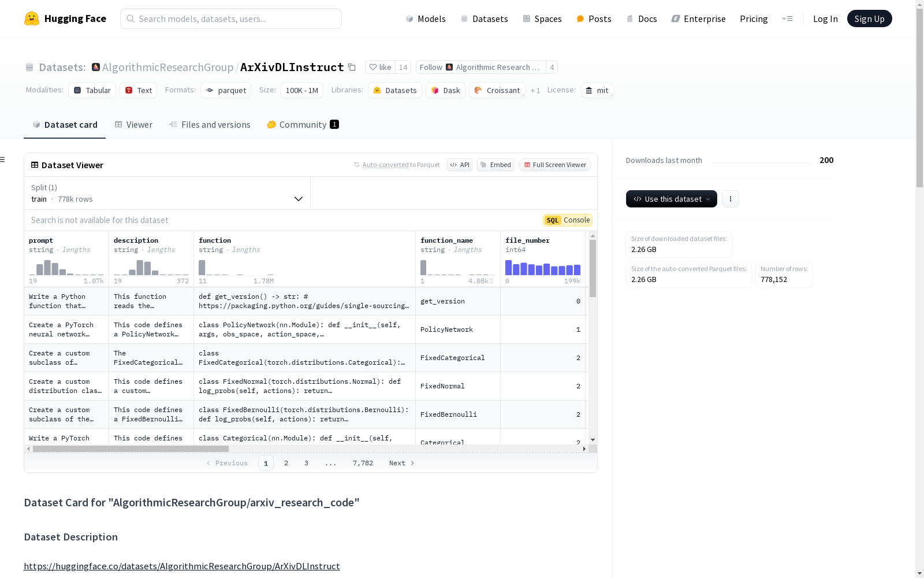Open the Pricing page
This screenshot has height=578, width=924.
754,18
